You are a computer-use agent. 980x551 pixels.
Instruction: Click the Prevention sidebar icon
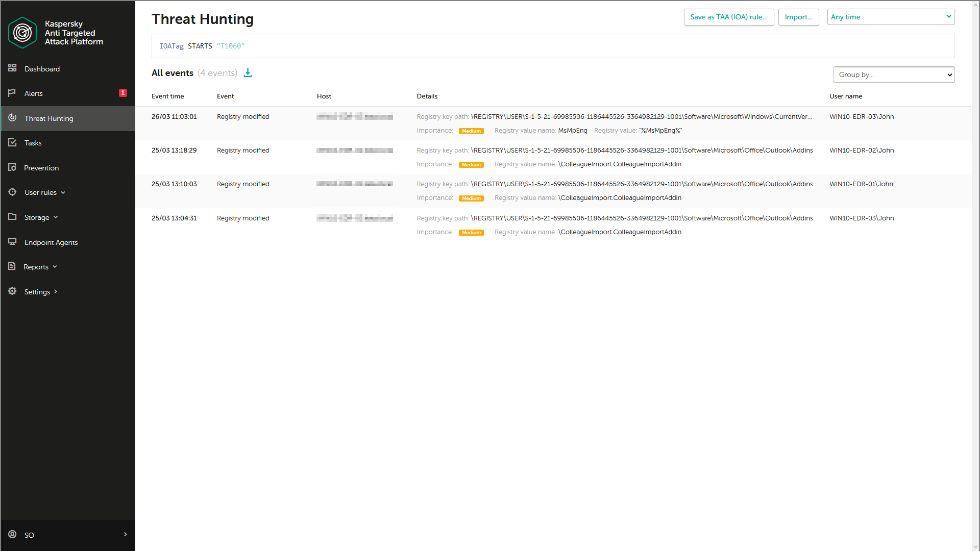(12, 167)
